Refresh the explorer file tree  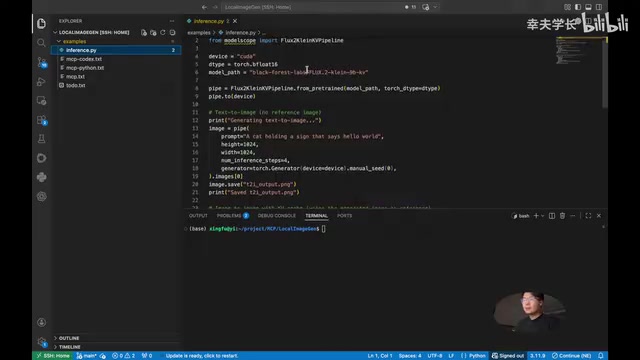(163, 32)
